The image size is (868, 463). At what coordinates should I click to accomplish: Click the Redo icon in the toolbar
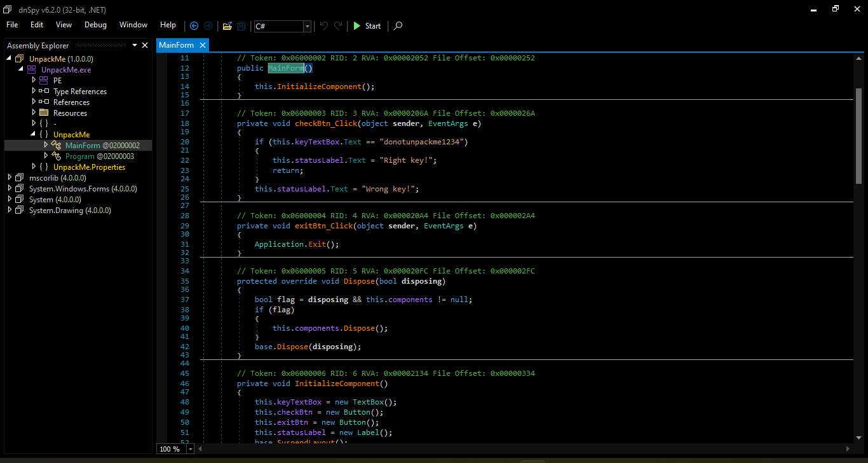click(x=337, y=26)
